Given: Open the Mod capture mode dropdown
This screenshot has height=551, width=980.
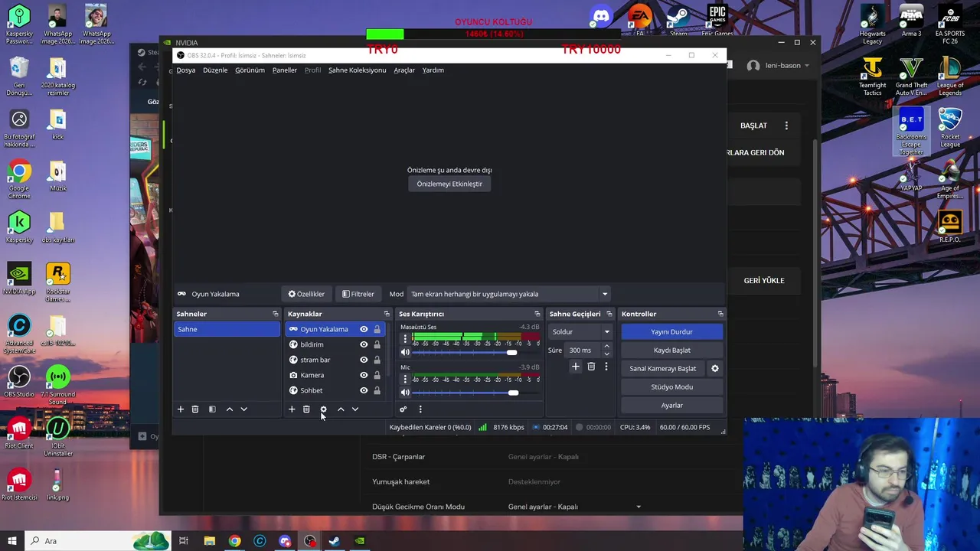Looking at the screenshot, I should coord(508,294).
